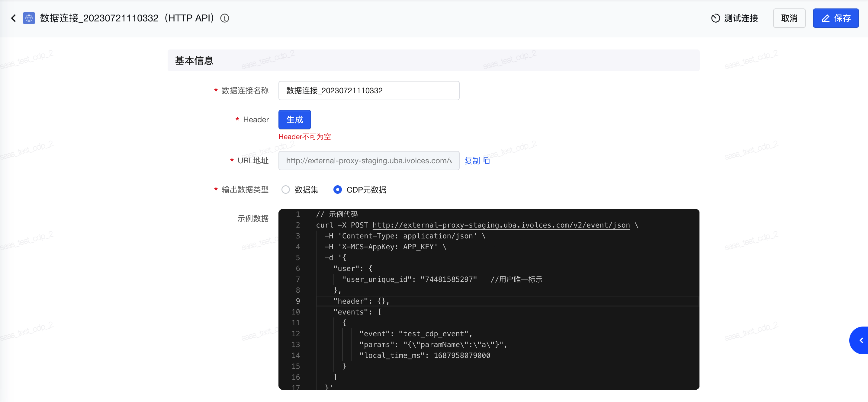Screen dimensions: 868x402
Task: Click the copy icon next to 复制
Action: 487,161
